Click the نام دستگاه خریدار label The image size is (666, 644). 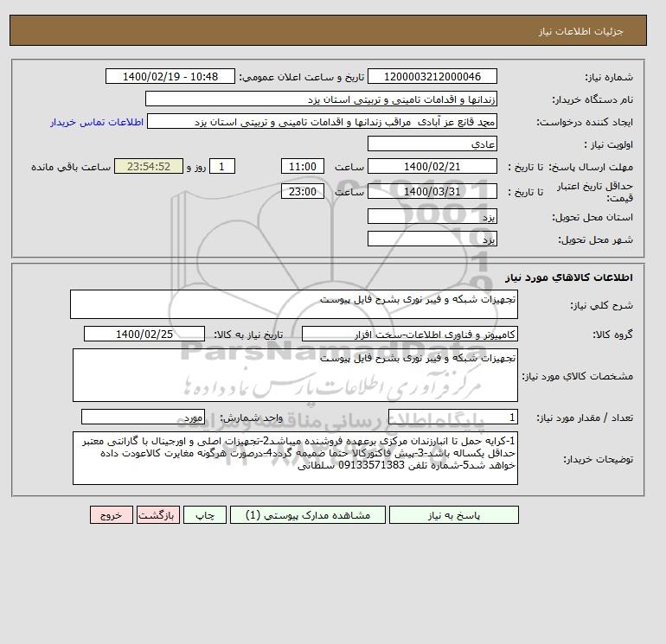pyautogui.click(x=592, y=99)
